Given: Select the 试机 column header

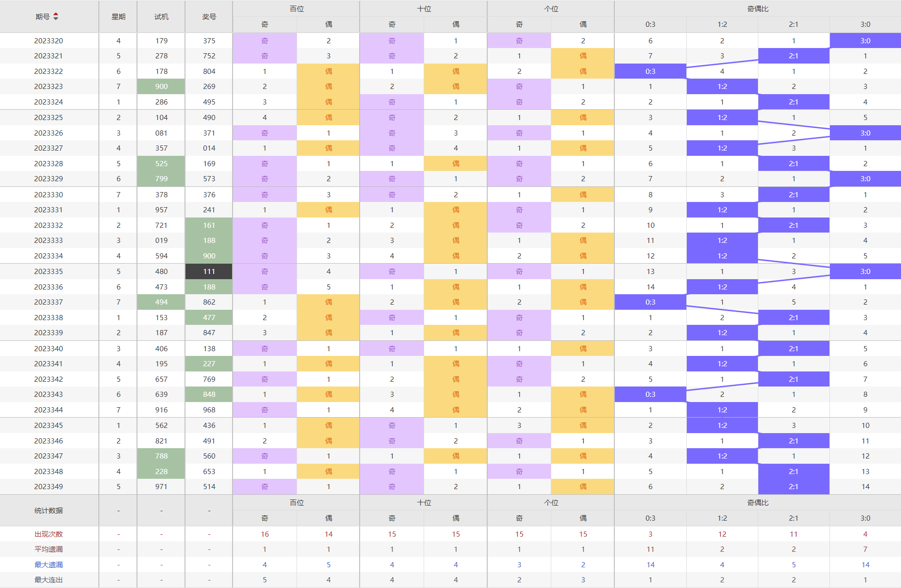Looking at the screenshot, I should (161, 16).
